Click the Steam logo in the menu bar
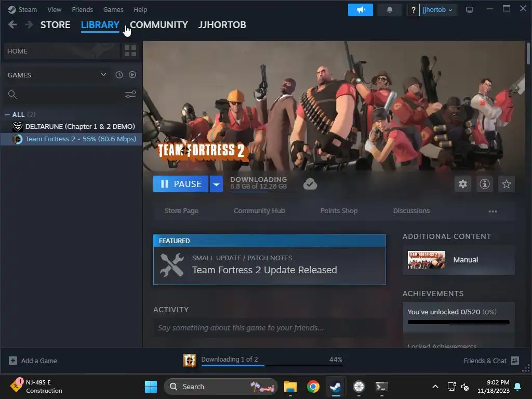Screen dimensions: 532x399 (x=12, y=10)
